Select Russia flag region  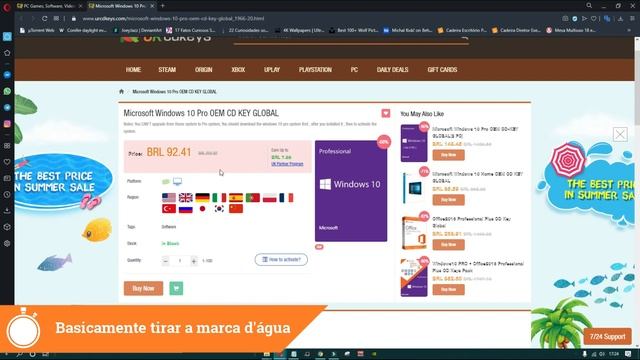coord(186,209)
